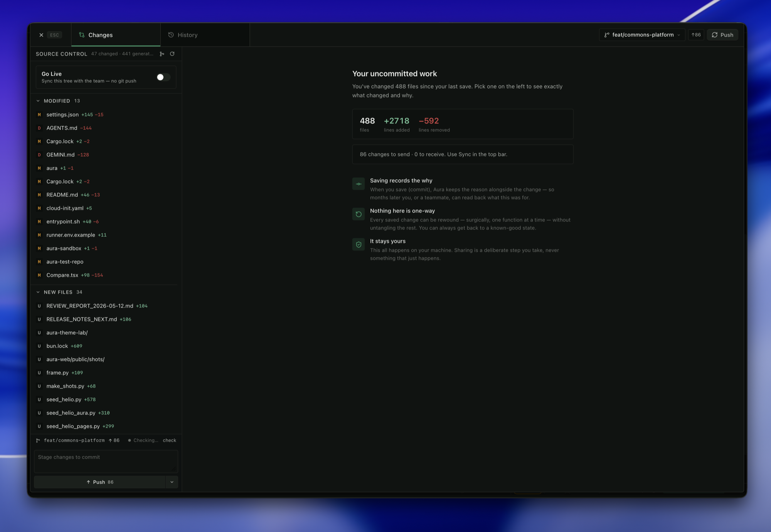
Task: Toggle the Go Live switch
Action: (163, 77)
